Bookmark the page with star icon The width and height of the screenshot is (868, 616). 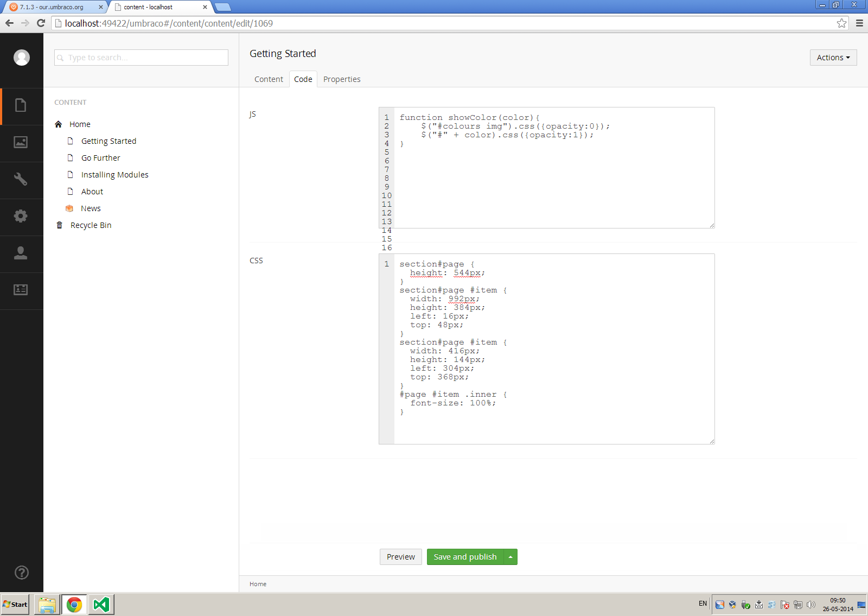pyautogui.click(x=841, y=23)
